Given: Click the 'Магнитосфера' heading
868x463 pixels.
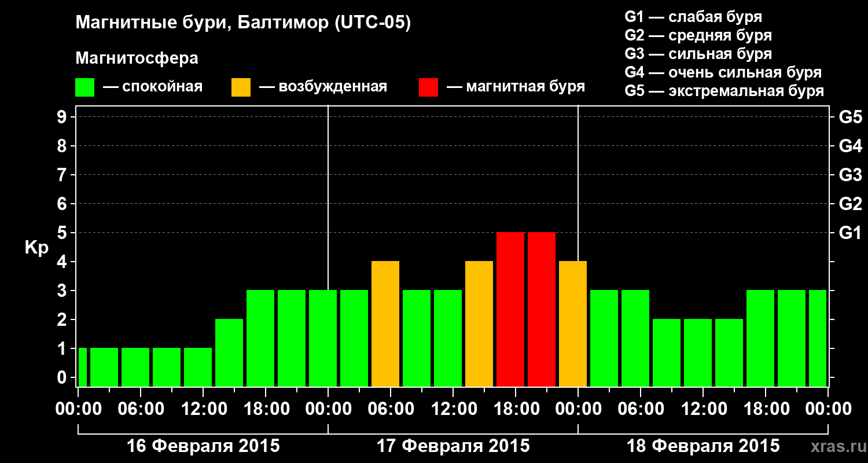Looking at the screenshot, I should coord(137,58).
